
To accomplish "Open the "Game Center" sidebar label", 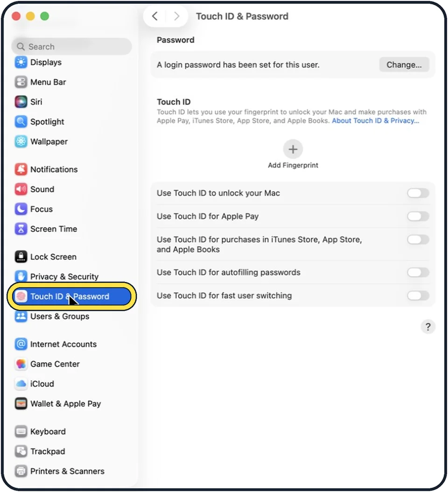I will pos(55,364).
